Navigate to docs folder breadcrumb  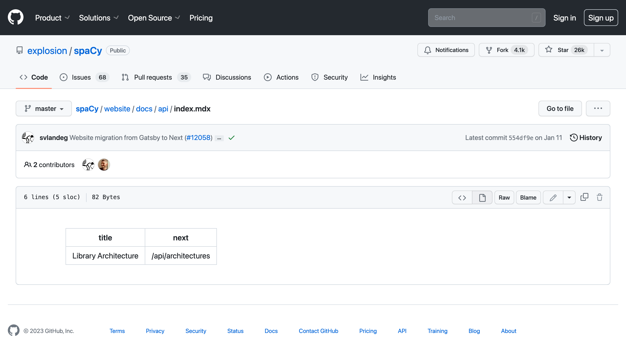pyautogui.click(x=144, y=109)
